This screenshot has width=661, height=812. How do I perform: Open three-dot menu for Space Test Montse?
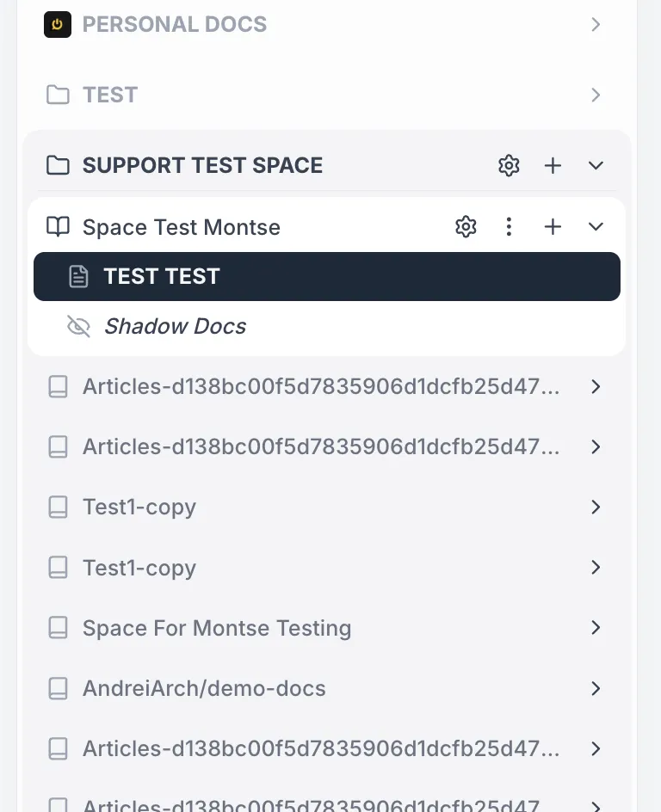coord(509,227)
